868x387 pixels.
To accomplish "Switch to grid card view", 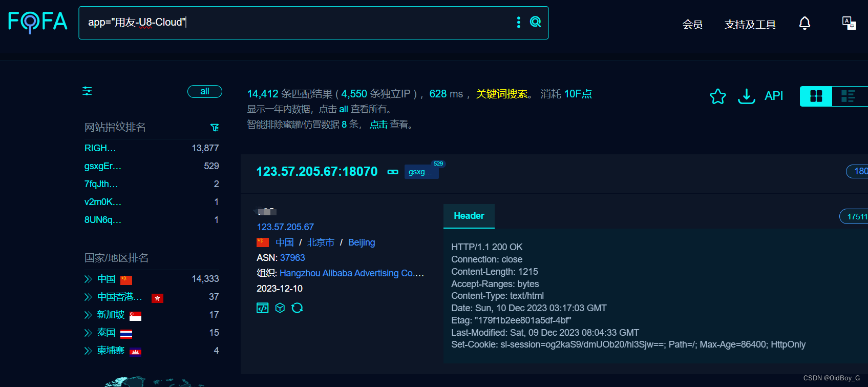I will point(816,96).
